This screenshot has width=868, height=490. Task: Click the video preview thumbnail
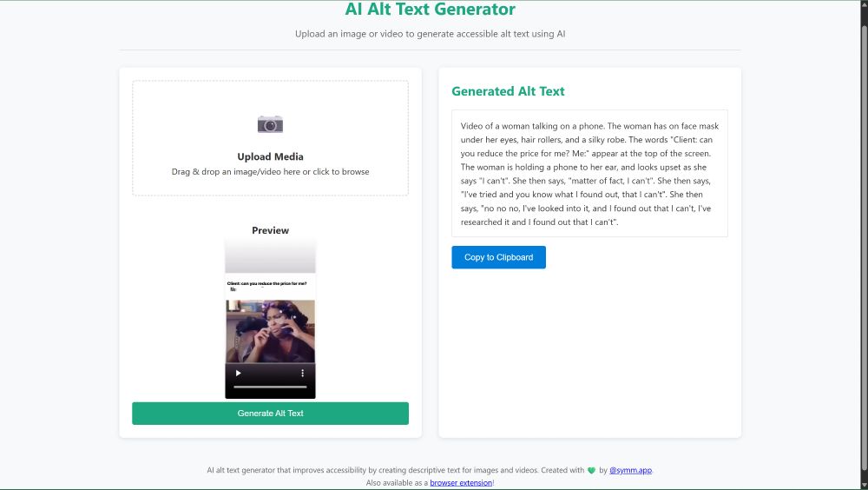coord(270,319)
